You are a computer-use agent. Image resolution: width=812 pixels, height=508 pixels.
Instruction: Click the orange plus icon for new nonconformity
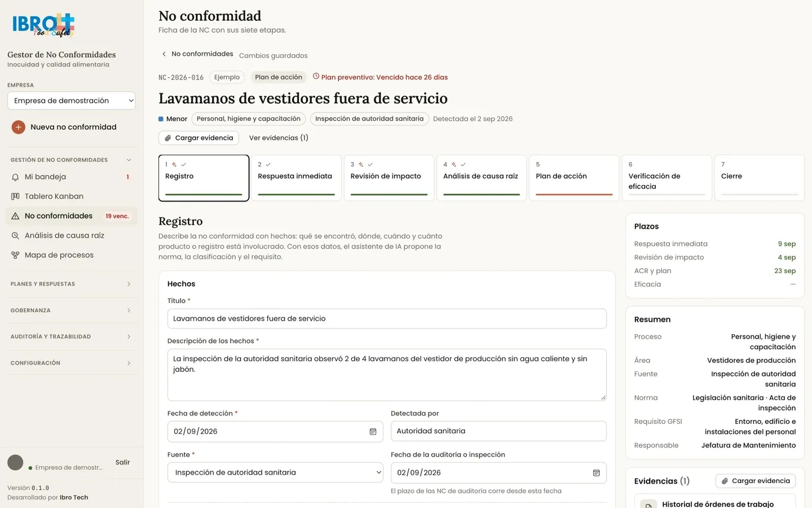tap(18, 127)
